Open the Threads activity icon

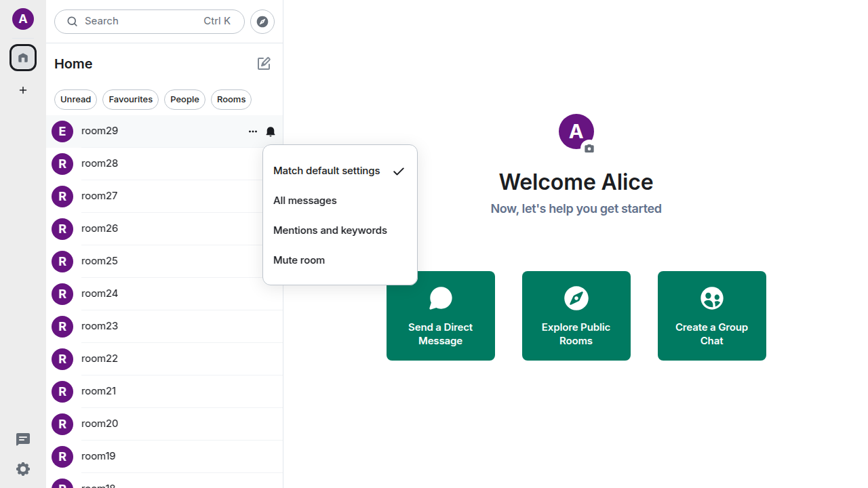click(x=23, y=440)
